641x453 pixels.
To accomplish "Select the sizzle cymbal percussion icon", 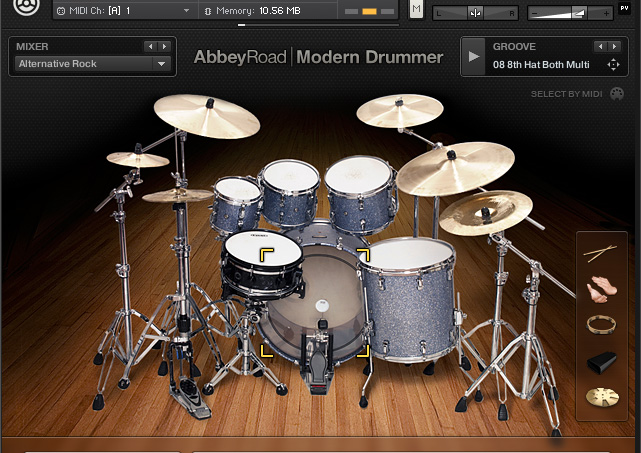I will 602,397.
